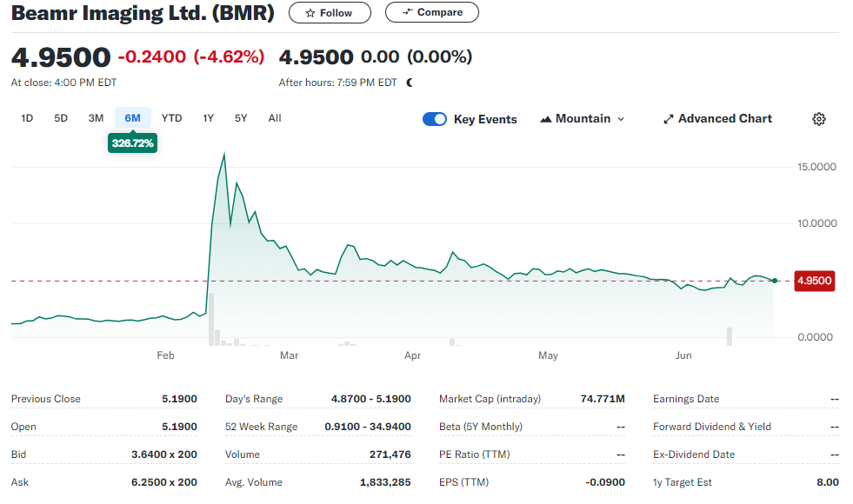853x504 pixels.
Task: Click the -0.0900 EPS value
Action: 605,482
